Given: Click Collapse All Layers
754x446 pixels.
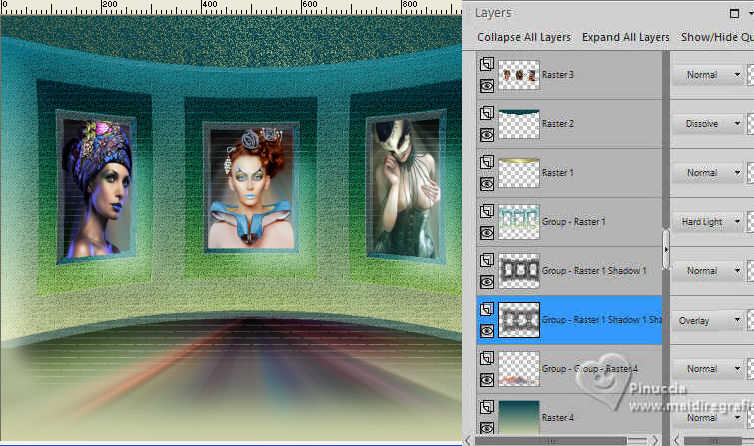Looking at the screenshot, I should (x=524, y=37).
